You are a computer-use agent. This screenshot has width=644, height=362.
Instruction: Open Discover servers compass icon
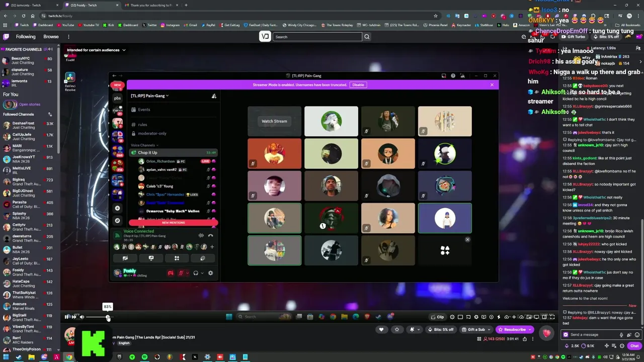coord(117,220)
